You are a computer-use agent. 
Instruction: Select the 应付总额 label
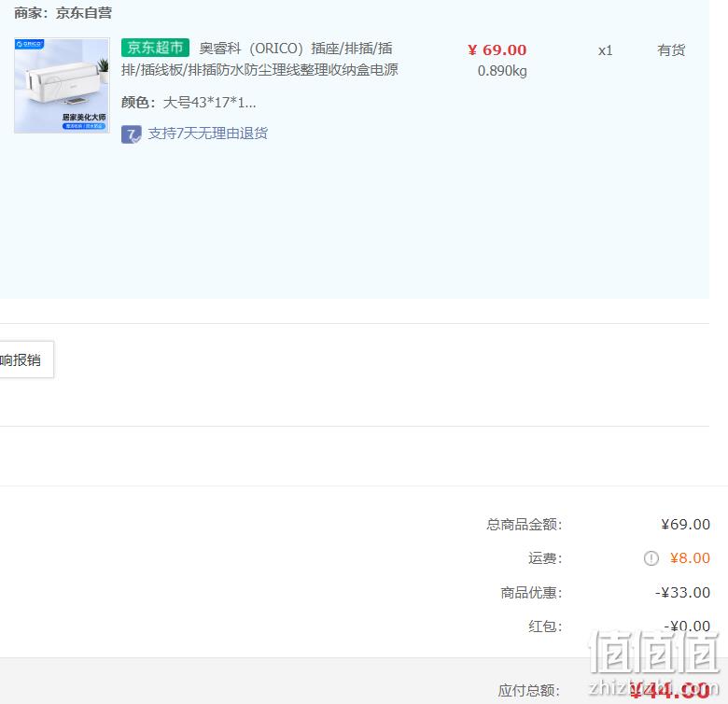point(529,691)
